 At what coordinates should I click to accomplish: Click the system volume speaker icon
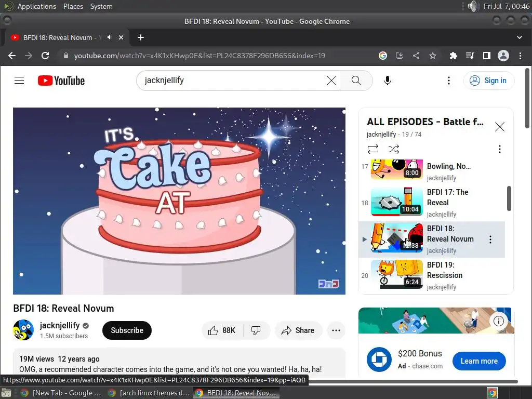473,6
